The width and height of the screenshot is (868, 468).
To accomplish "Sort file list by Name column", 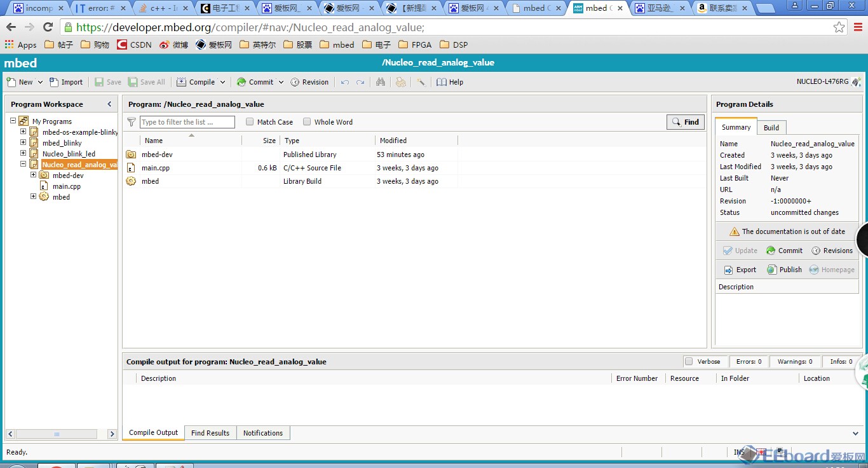I will (154, 141).
